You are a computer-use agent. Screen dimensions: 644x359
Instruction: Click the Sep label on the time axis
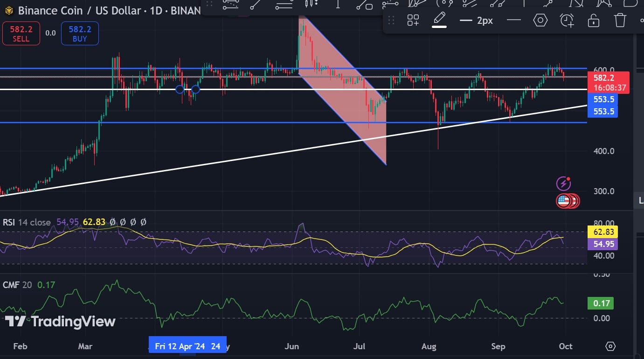click(x=499, y=346)
